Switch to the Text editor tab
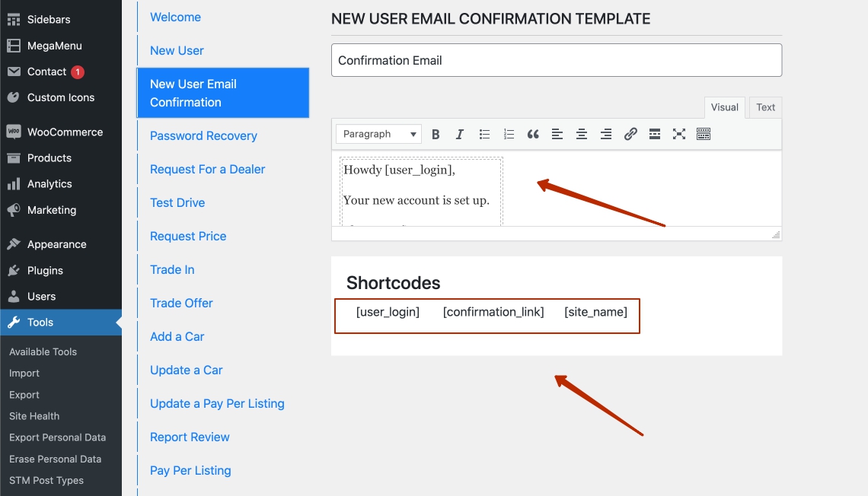Screen dimensions: 868x496 (x=765, y=107)
